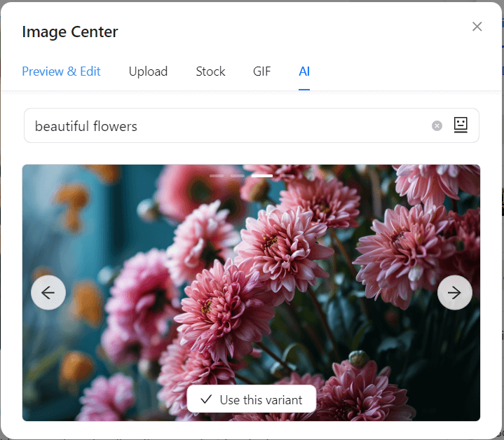Click the Image Center dialog heading
Image resolution: width=504 pixels, height=440 pixels.
click(x=70, y=32)
